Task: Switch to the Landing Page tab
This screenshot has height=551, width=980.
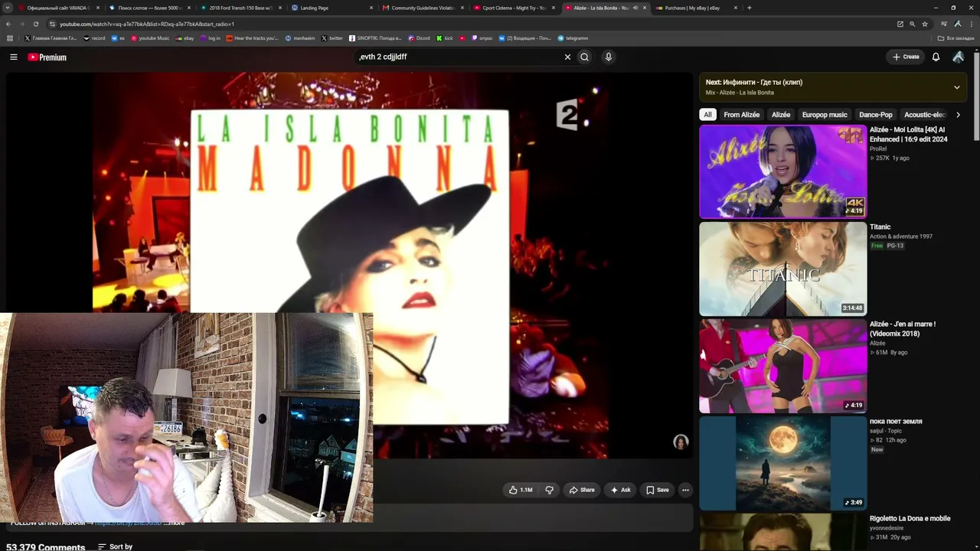Action: tap(332, 8)
